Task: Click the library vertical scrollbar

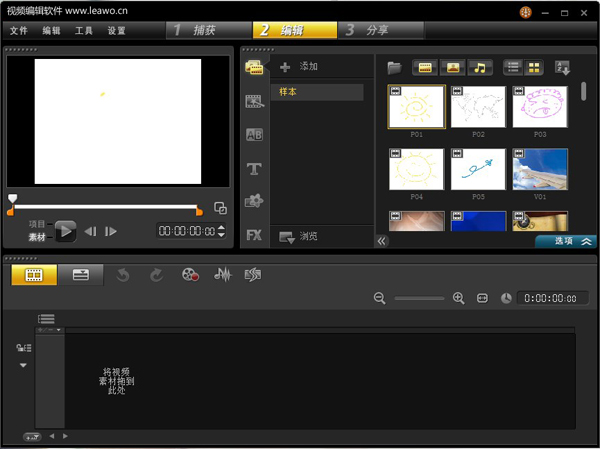Action: pyautogui.click(x=583, y=91)
